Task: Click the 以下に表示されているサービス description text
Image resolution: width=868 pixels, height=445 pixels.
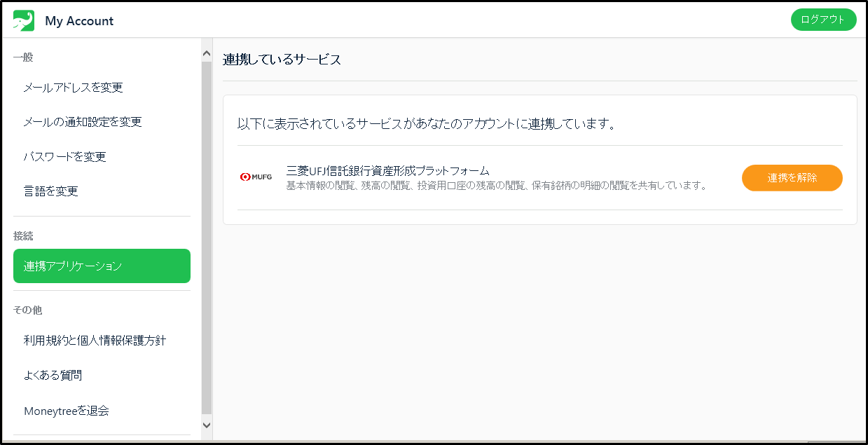Action: click(x=427, y=124)
